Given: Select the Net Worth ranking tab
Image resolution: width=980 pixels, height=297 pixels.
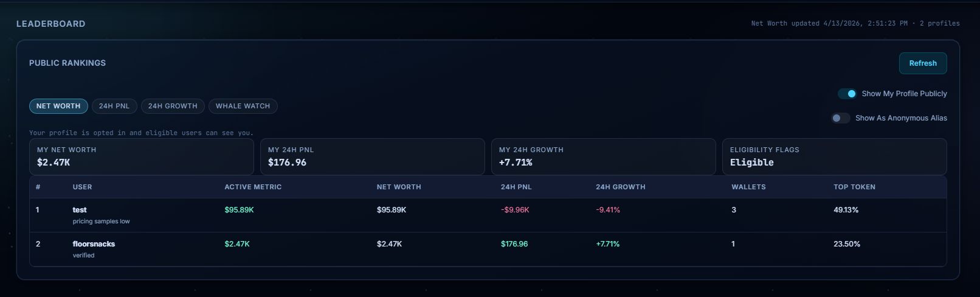Looking at the screenshot, I should (x=58, y=106).
